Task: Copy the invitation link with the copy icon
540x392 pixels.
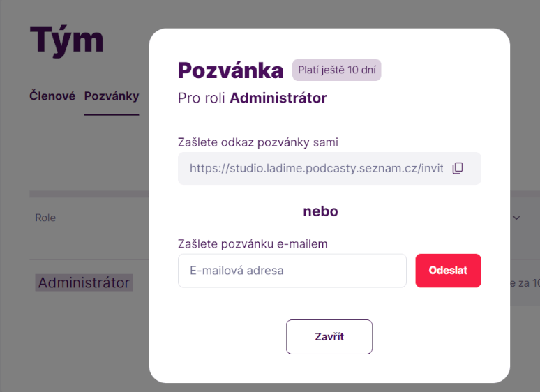Action: 458,168
